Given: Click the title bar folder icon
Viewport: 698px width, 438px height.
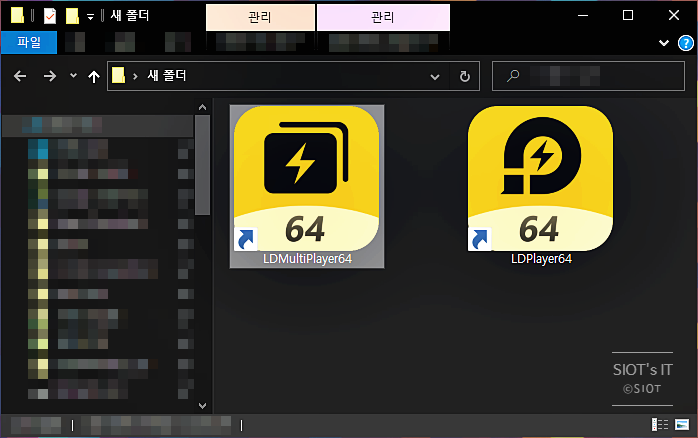Looking at the screenshot, I should (17, 15).
